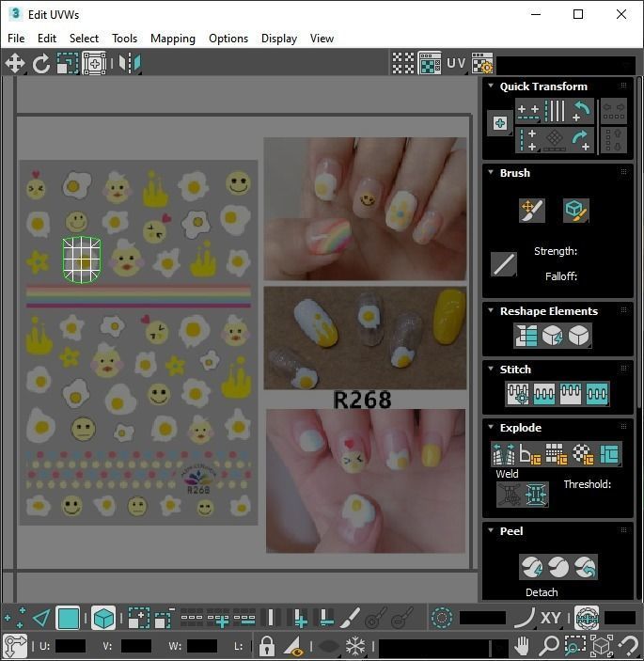
Task: Select the Scale Selected Subobjects tool
Action: tap(68, 64)
